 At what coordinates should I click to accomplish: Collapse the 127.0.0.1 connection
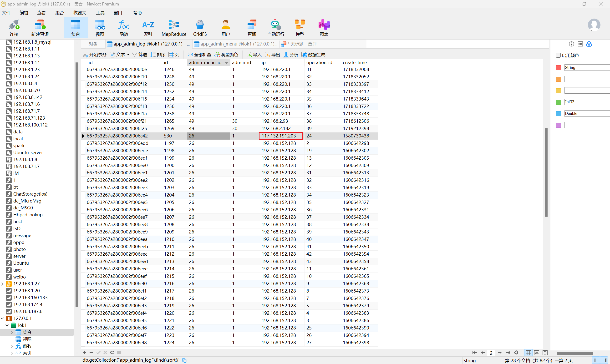[2, 318]
